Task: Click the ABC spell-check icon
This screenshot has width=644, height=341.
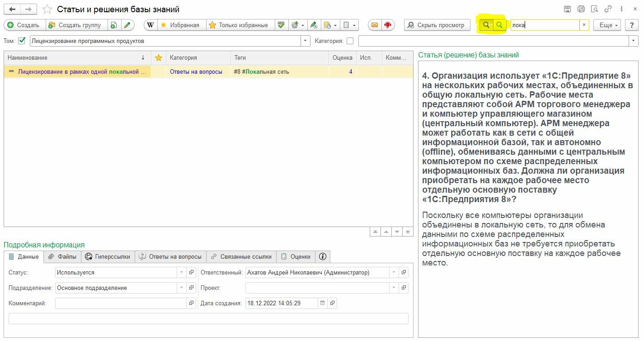Action: (x=281, y=25)
